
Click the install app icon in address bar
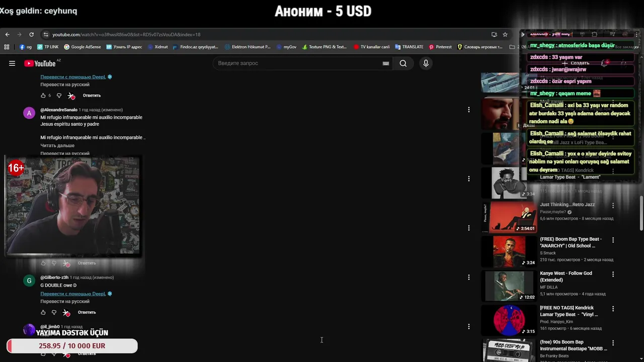494,35
